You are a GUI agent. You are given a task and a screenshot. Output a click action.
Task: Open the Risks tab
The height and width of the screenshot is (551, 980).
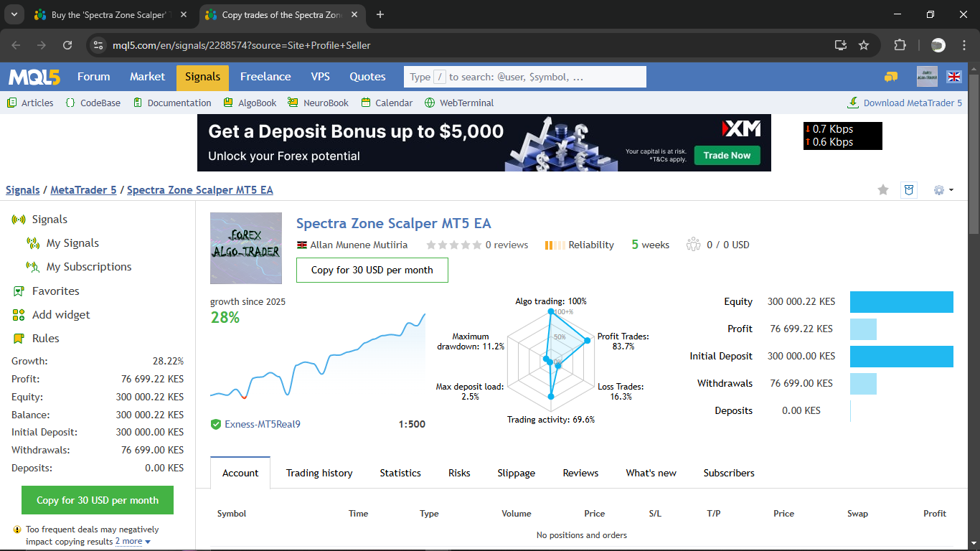[x=459, y=473]
